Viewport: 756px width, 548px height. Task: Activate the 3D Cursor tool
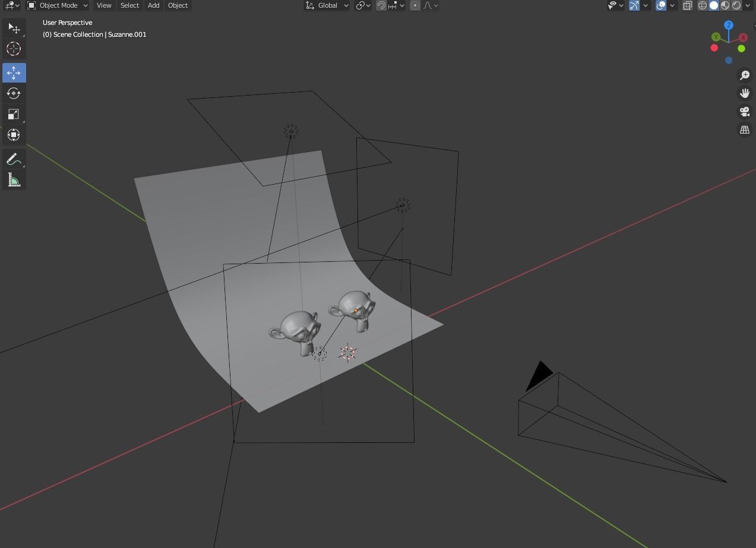tap(14, 49)
